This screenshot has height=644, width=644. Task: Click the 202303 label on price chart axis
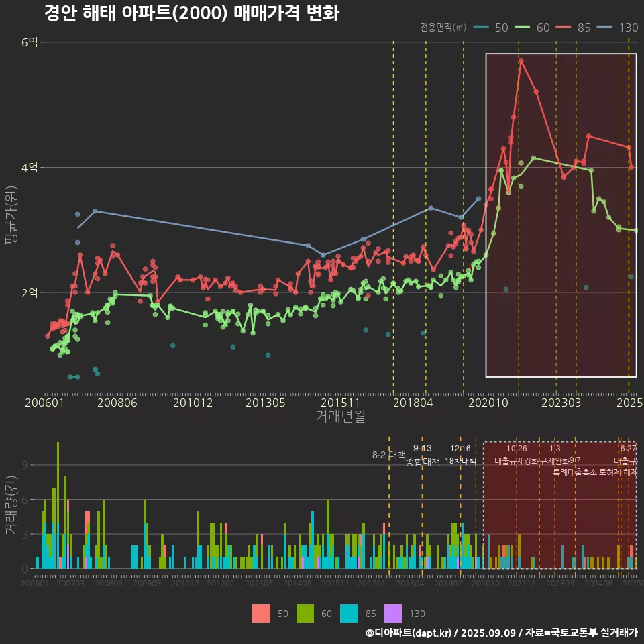(561, 402)
